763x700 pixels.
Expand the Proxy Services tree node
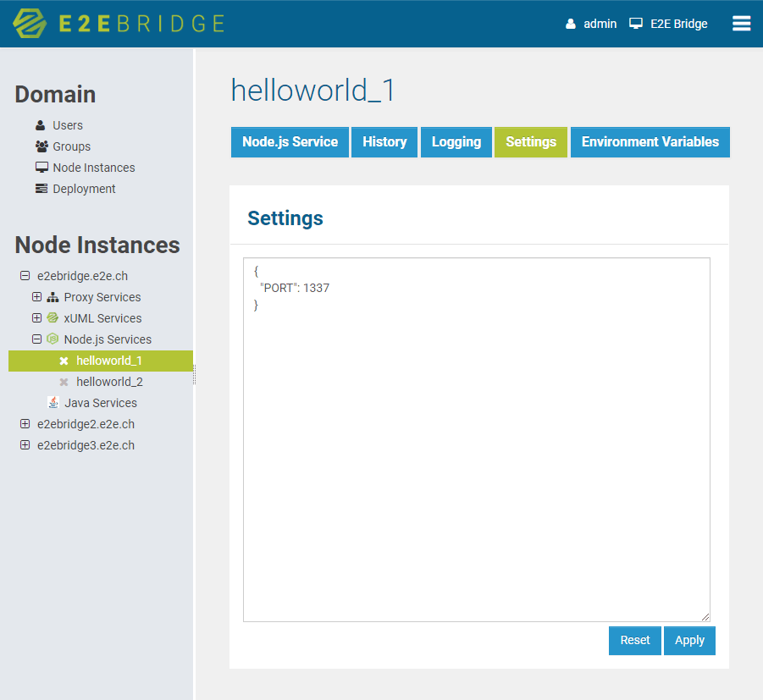36,297
